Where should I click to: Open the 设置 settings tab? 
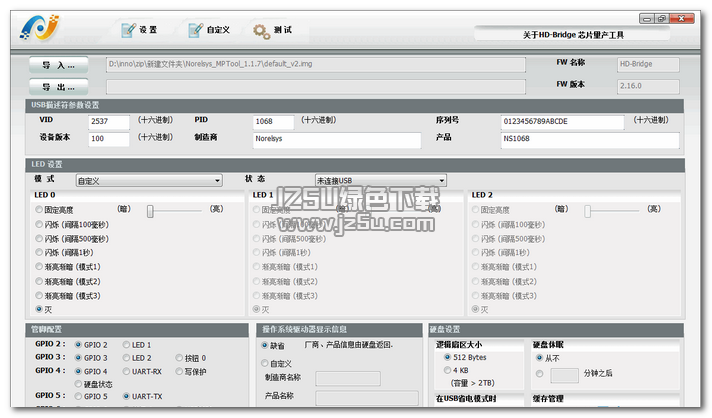[x=139, y=30]
